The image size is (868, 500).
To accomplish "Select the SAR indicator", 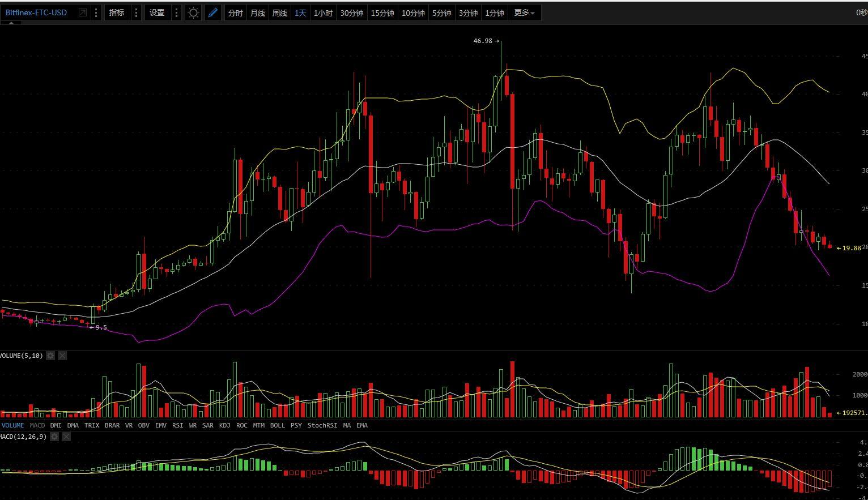I will 208,425.
